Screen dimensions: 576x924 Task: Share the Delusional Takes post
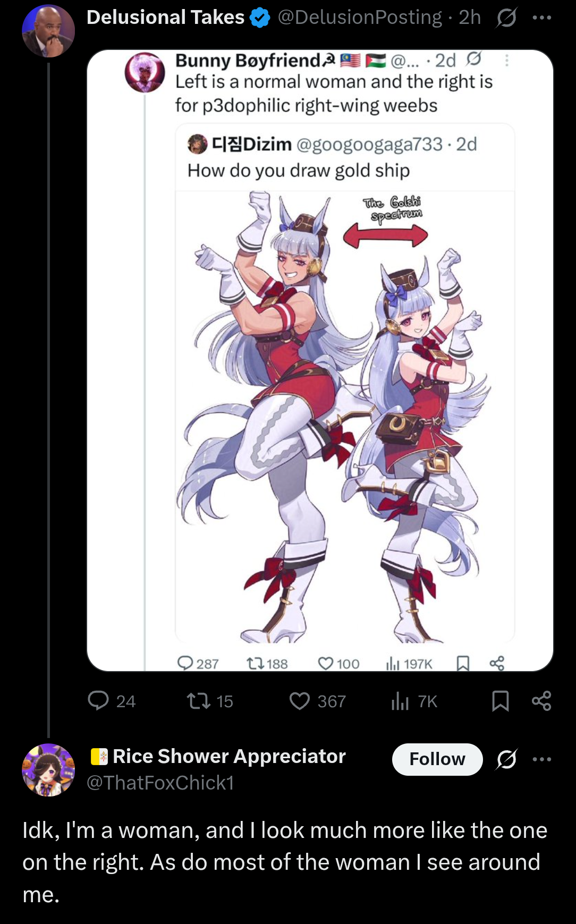[x=541, y=701]
